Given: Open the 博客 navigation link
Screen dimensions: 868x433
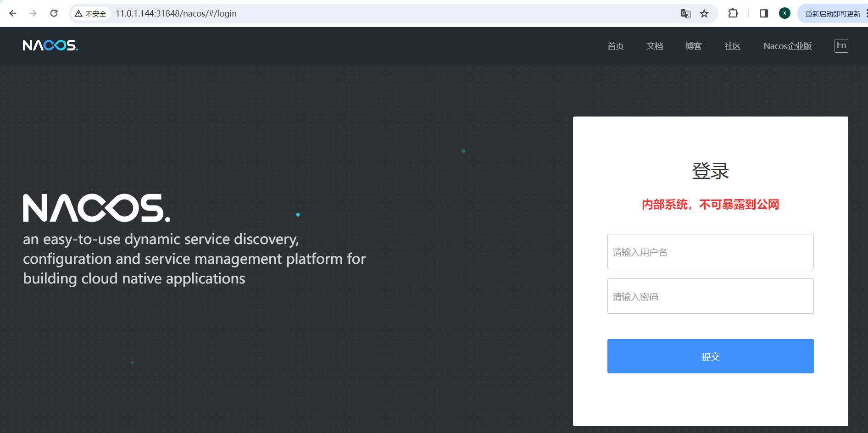Looking at the screenshot, I should point(694,46).
